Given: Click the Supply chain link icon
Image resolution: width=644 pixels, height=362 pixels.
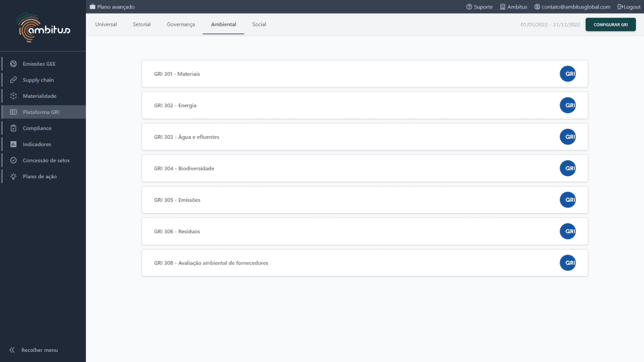Looking at the screenshot, I should (14, 80).
